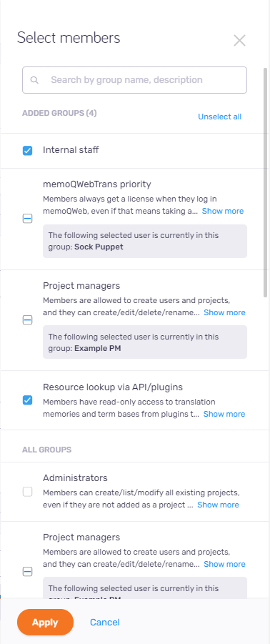The width and height of the screenshot is (270, 644).
Task: Cancel the member selection
Action: coord(104,623)
